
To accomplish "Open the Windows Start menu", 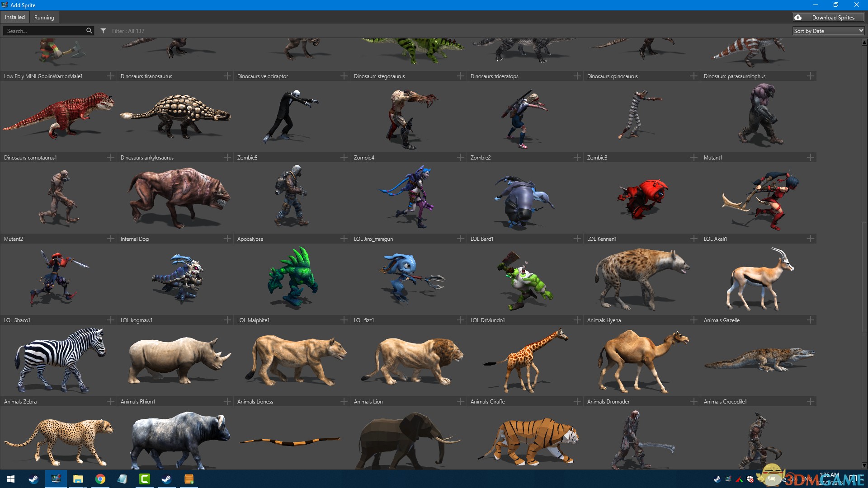I will [11, 479].
